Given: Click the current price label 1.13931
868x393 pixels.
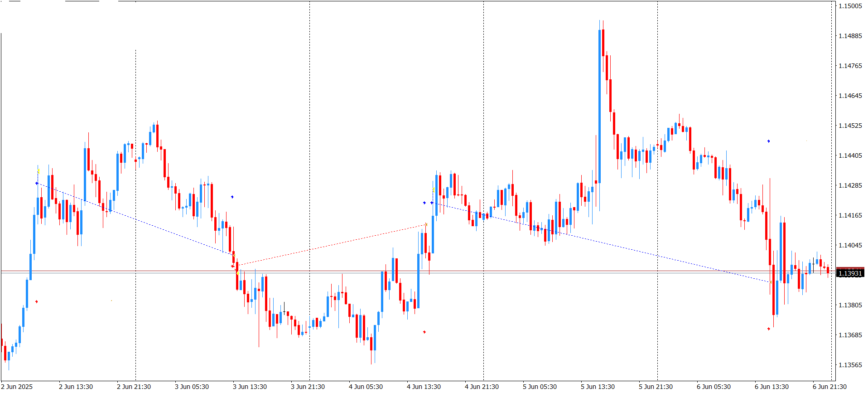Looking at the screenshot, I should pyautogui.click(x=850, y=273).
